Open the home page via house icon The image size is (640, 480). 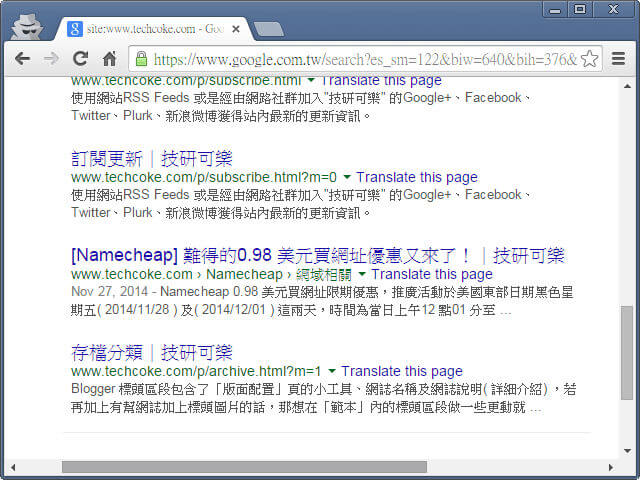click(x=109, y=59)
